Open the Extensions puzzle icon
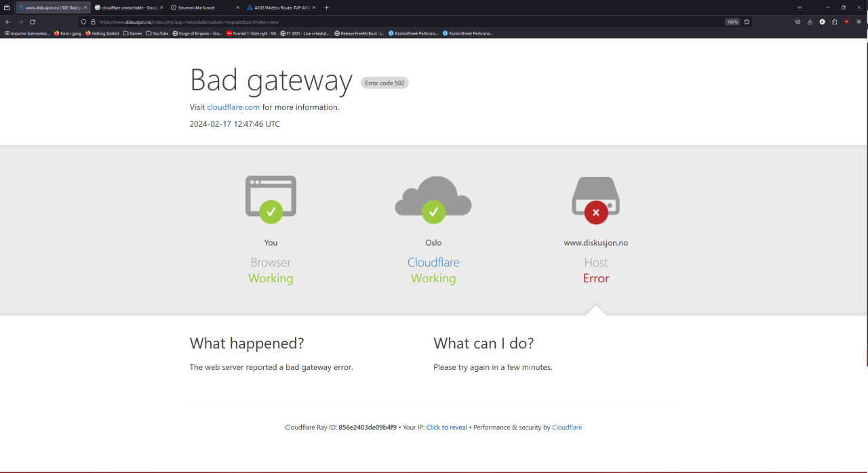 pos(834,22)
